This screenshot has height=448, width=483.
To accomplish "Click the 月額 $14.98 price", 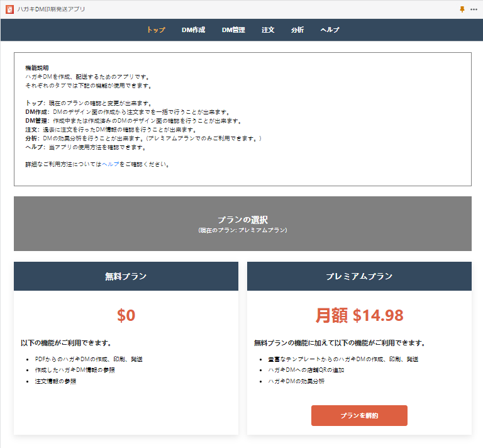I will pyautogui.click(x=359, y=315).
